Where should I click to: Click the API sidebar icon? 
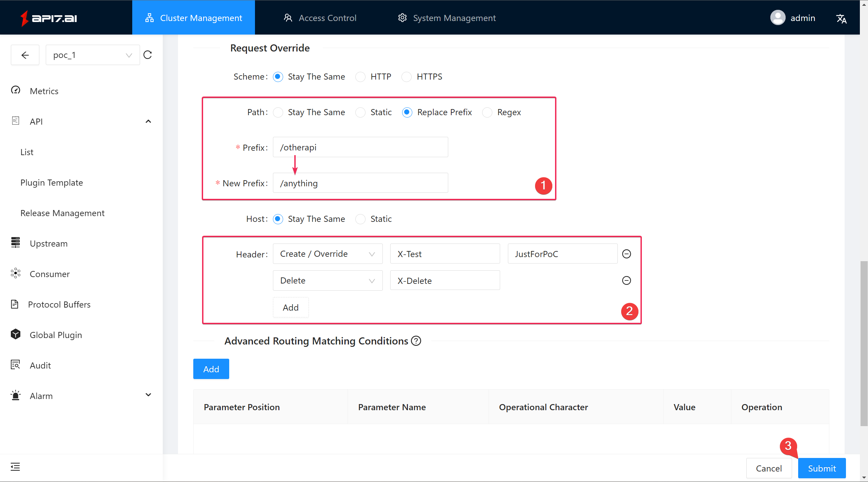click(x=16, y=121)
